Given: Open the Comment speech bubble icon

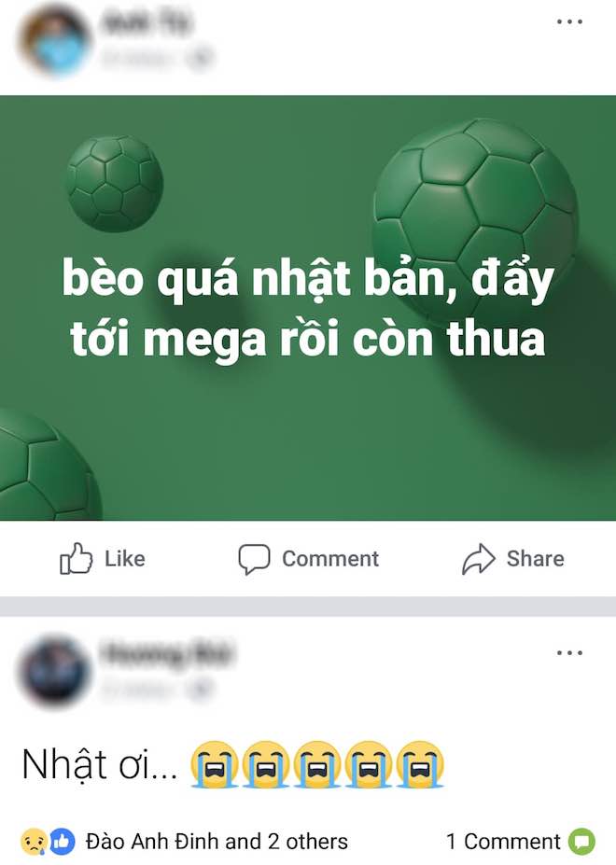Looking at the screenshot, I should (254, 559).
